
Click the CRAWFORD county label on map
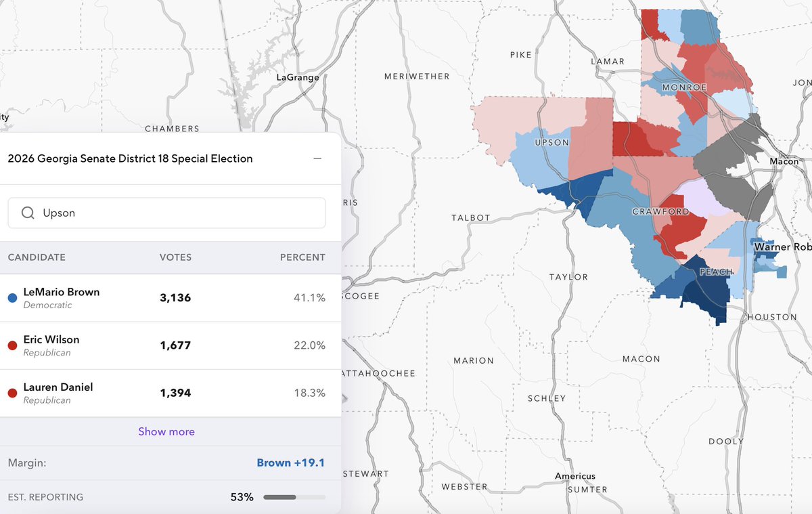660,212
